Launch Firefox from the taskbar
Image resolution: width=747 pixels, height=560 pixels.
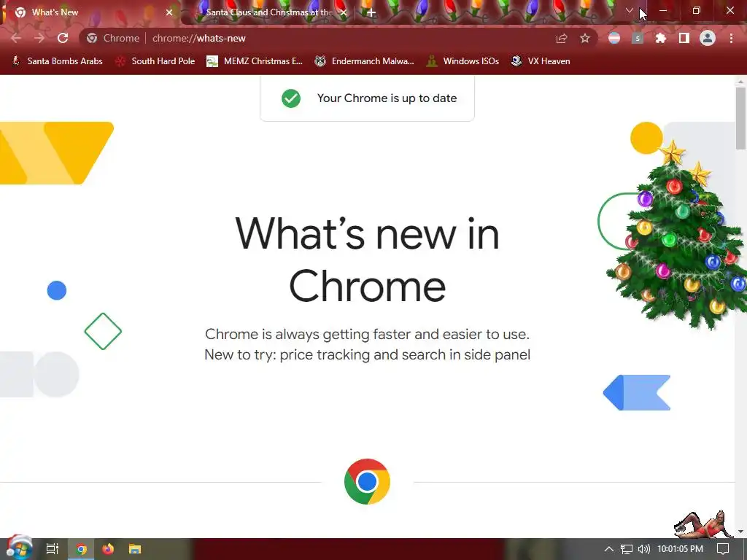pyautogui.click(x=108, y=549)
